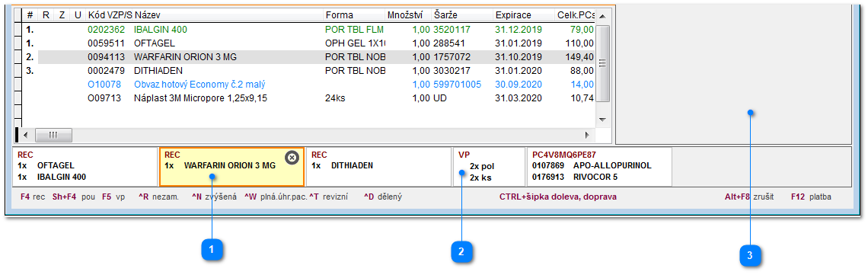Screen dimensions: 868x275
Task: Select the Obvaz hotový Economy č.2 malý row
Action: point(308,85)
